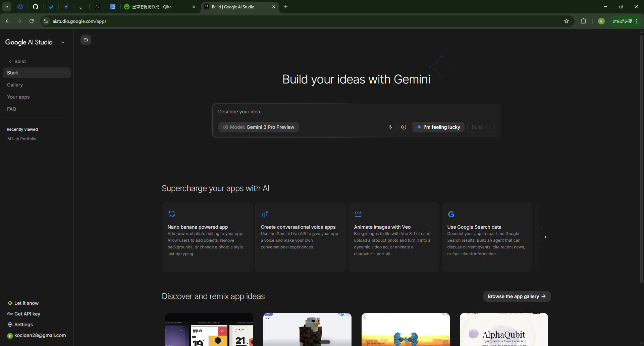Open Gallery in the sidebar

pyautogui.click(x=37, y=85)
